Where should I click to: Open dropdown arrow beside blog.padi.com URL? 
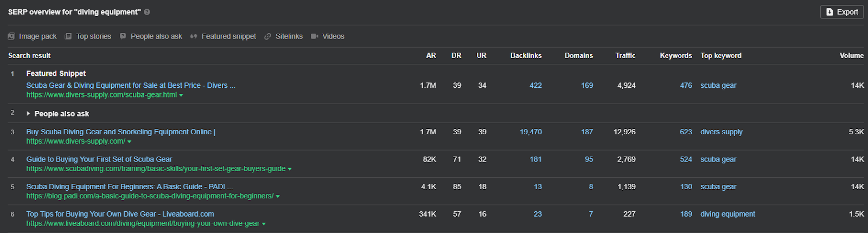(278, 197)
